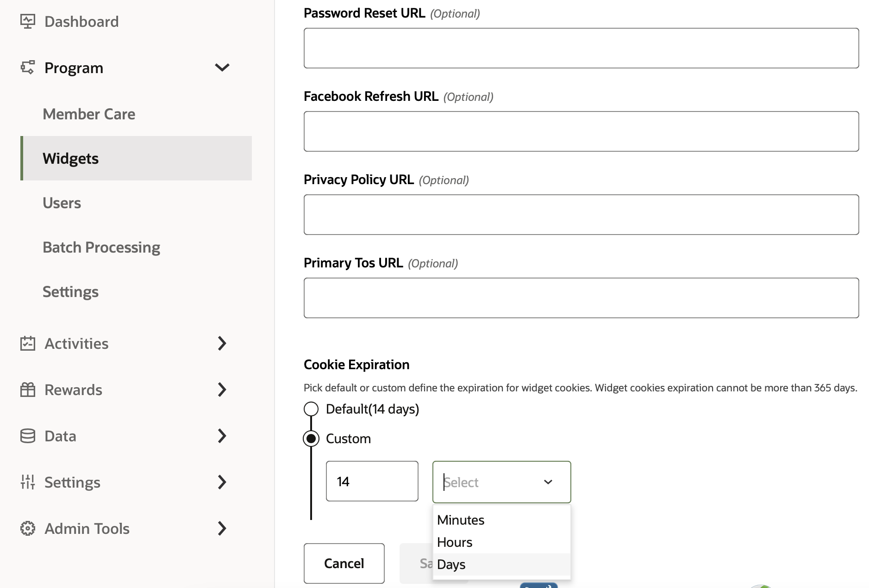The height and width of the screenshot is (588, 869).
Task: Open the time unit Select dropdown
Action: tap(501, 482)
